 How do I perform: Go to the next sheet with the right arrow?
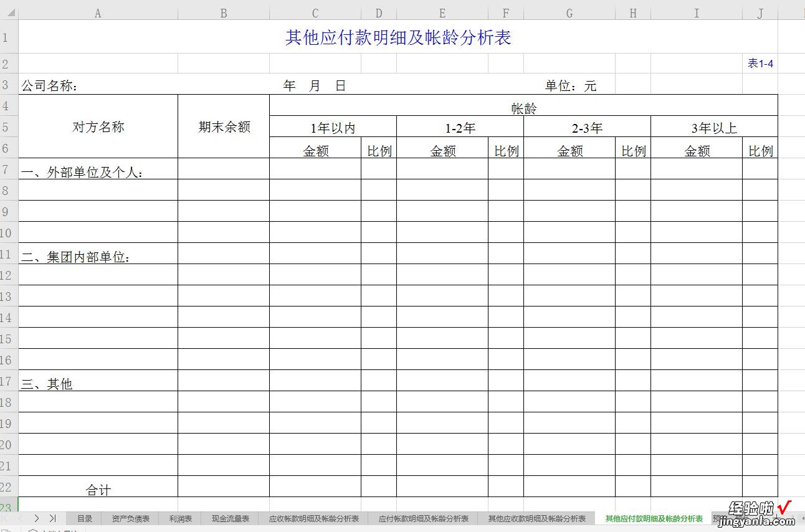point(37,518)
